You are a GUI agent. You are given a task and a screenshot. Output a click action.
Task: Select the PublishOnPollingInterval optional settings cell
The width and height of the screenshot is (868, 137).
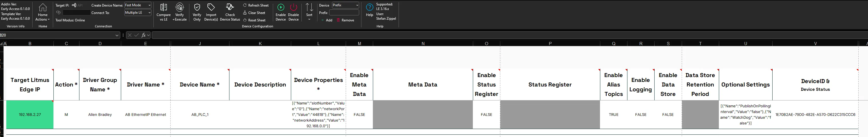(x=745, y=114)
